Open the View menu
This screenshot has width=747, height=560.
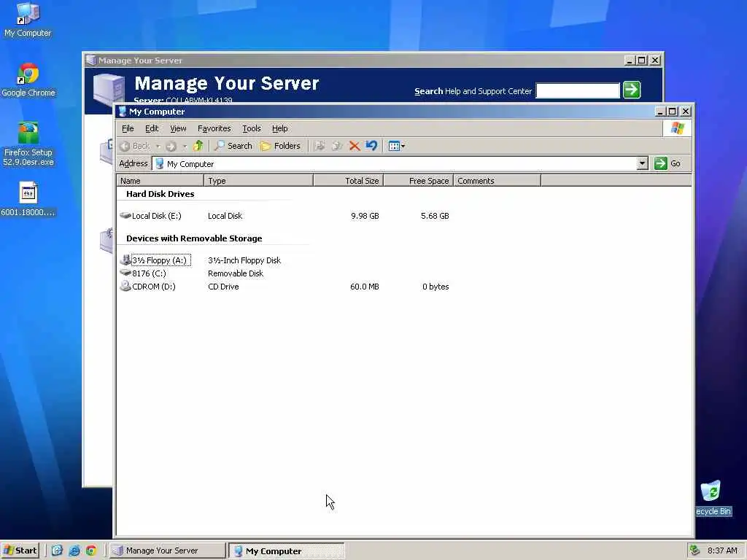tap(178, 128)
